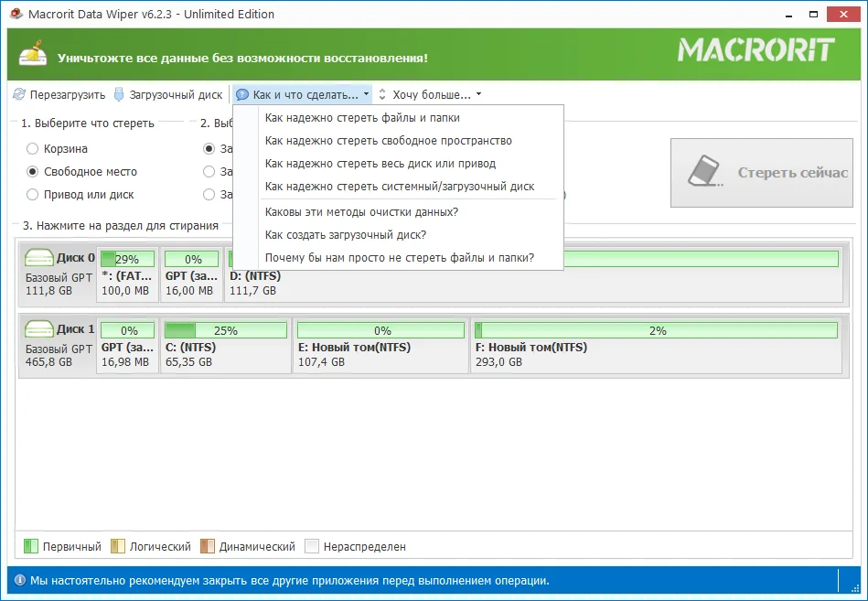
Task: Select the Корзина radio button
Action: [33, 148]
